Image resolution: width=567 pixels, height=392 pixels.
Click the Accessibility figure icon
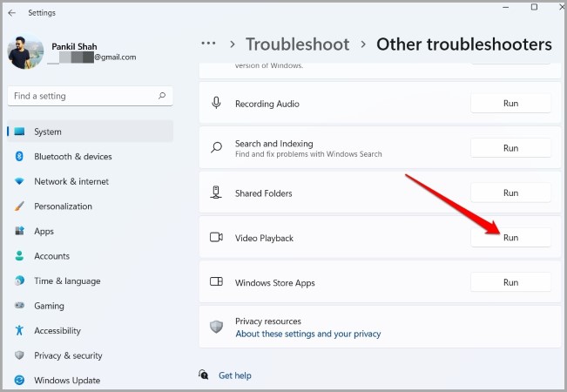[19, 330]
